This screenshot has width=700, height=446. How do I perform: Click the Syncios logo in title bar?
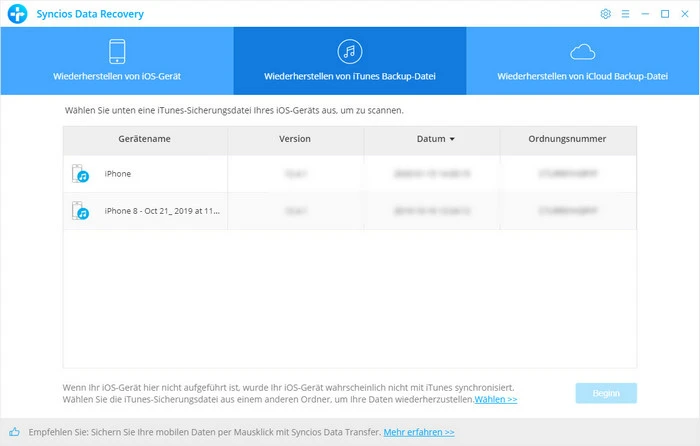pos(14,14)
